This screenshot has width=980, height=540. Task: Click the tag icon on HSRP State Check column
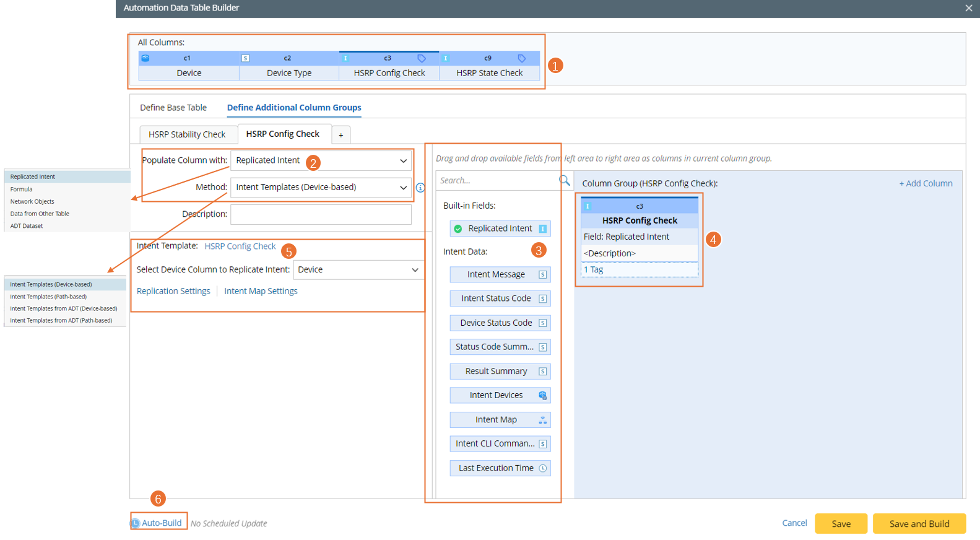point(522,58)
